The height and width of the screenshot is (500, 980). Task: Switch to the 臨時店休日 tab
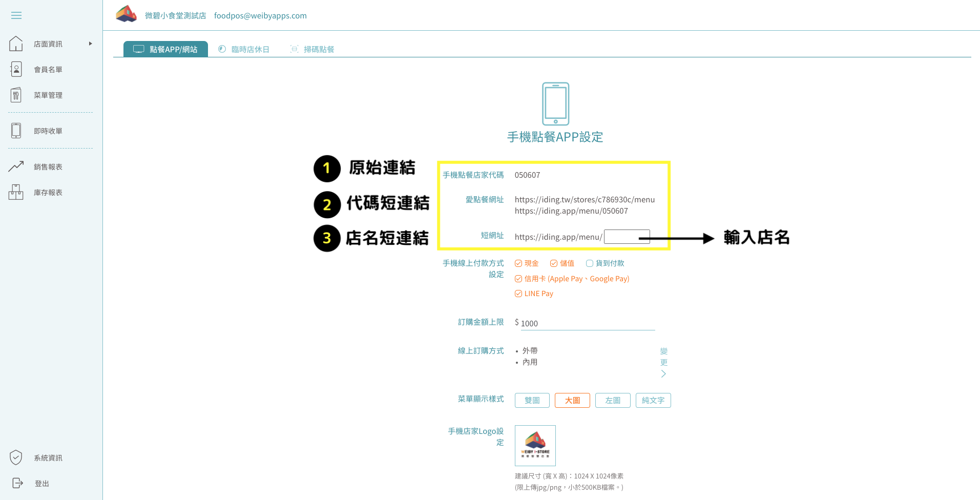pyautogui.click(x=244, y=49)
